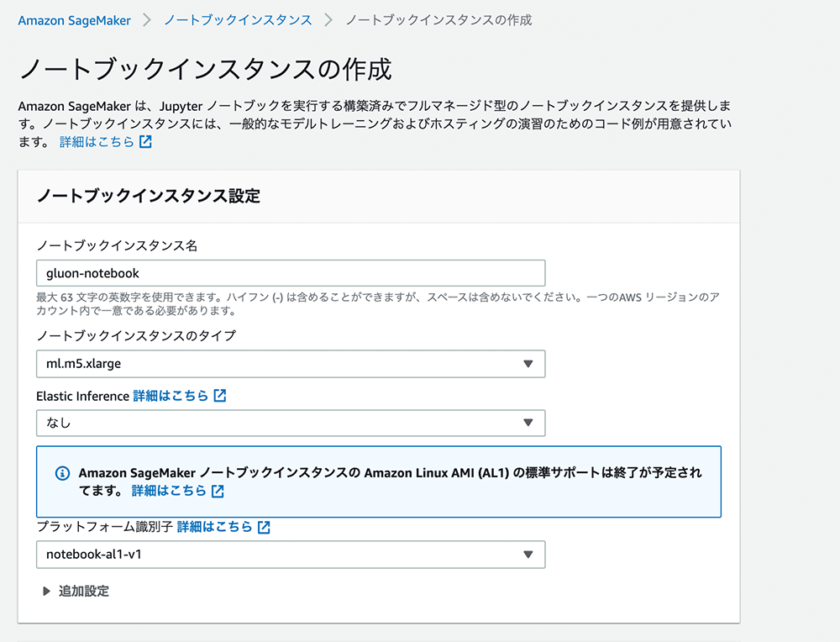Open the Amazon SageMaker breadcrumb link
The height and width of the screenshot is (642, 840).
point(75,21)
